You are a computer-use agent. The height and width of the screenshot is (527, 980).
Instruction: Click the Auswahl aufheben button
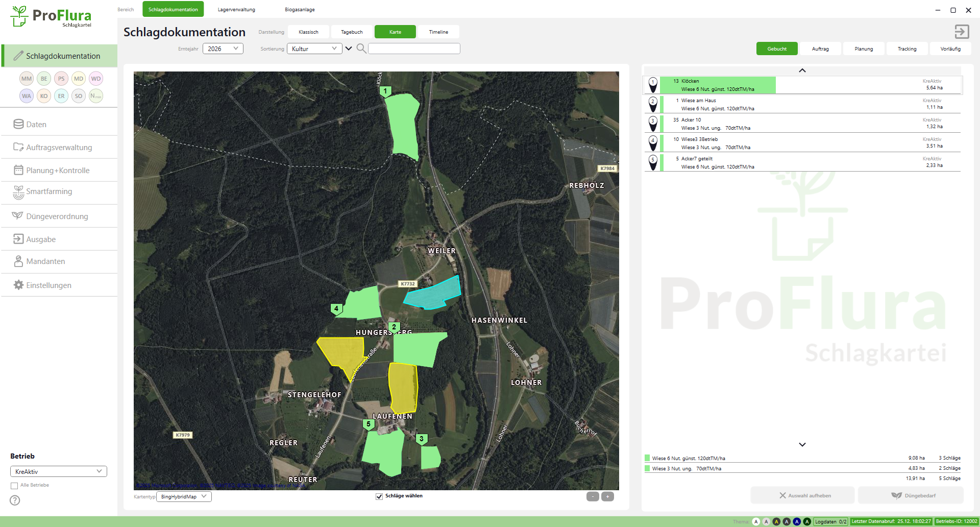click(x=803, y=495)
